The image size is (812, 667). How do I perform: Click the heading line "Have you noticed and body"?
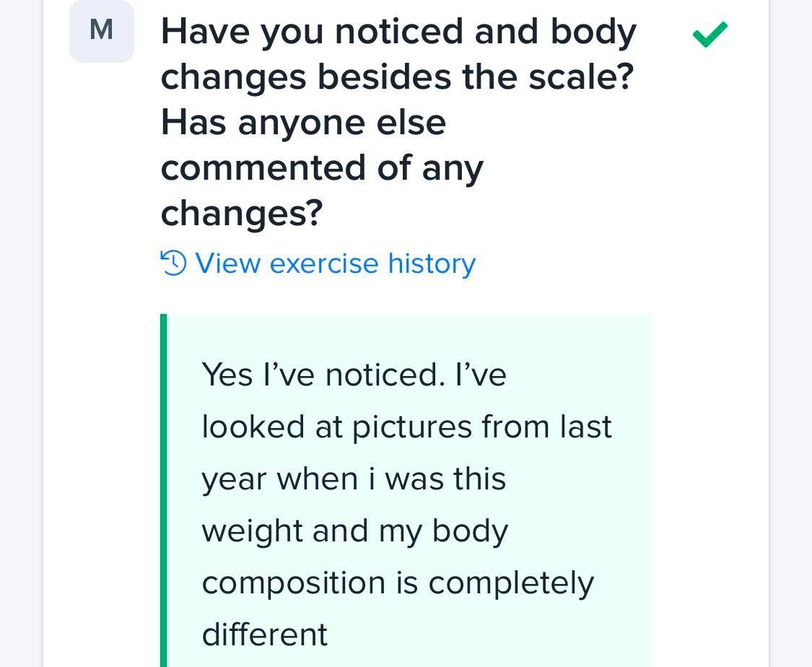coord(398,32)
